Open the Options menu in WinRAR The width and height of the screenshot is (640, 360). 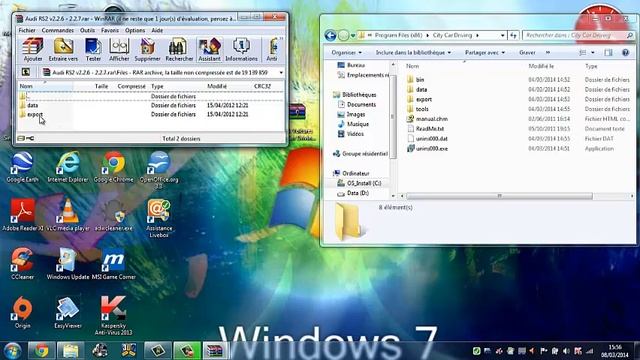(x=135, y=31)
